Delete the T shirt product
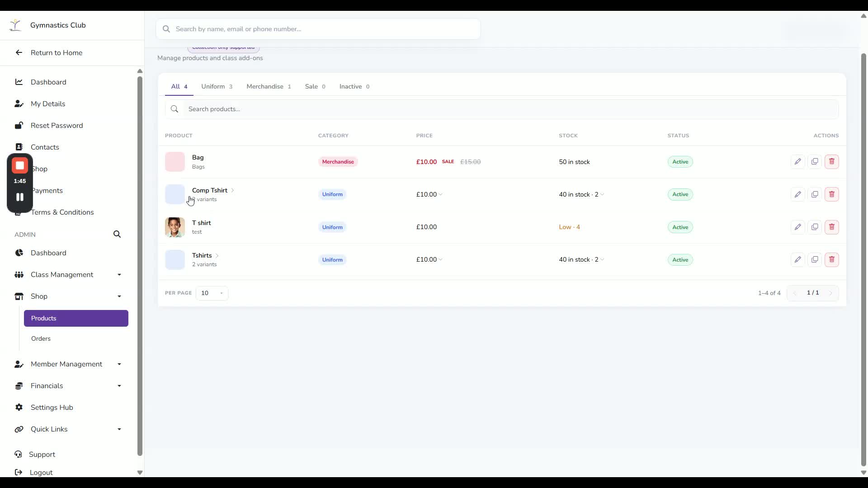This screenshot has width=868, height=488. 832,227
